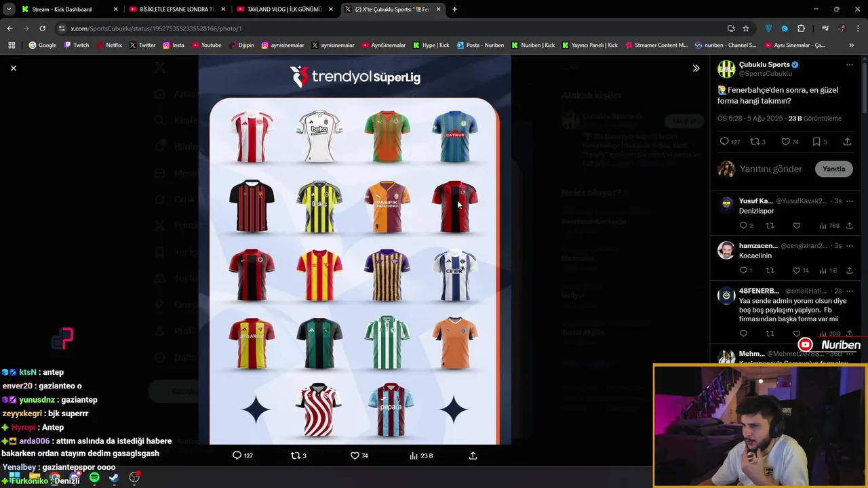Like the Çubuklu Sports tweet in side panel
The height and width of the screenshot is (488, 868).
click(785, 142)
